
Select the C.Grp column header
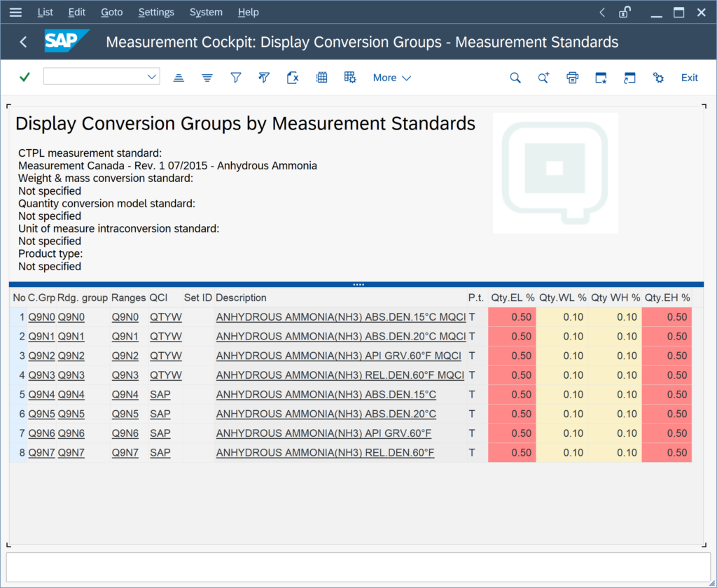pos(41,297)
